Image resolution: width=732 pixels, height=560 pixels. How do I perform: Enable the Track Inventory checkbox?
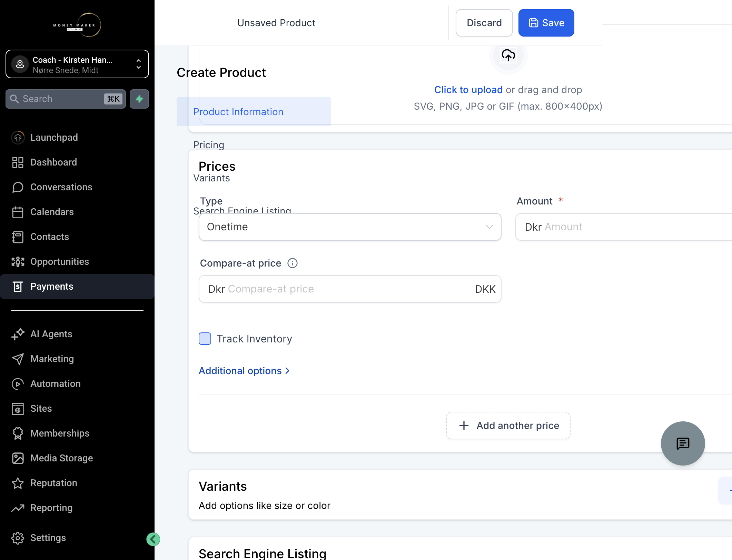(205, 339)
